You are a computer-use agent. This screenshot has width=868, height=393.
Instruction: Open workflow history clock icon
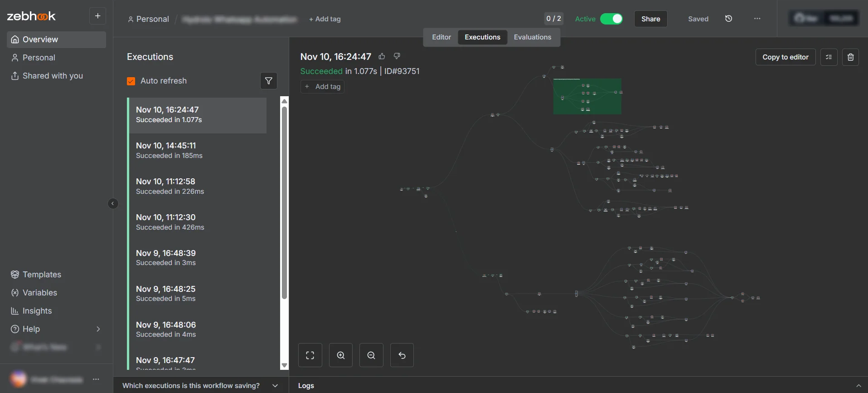point(729,19)
